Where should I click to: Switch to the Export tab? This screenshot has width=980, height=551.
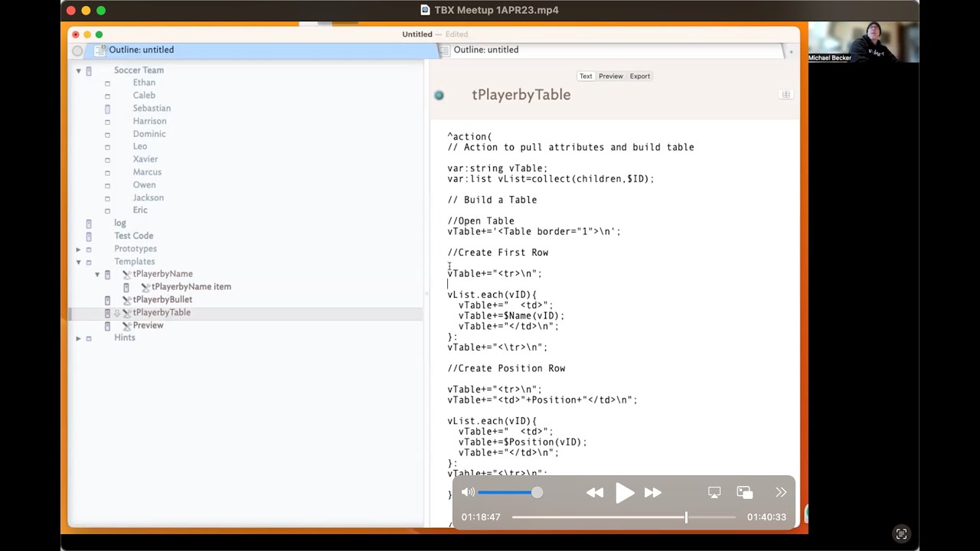click(x=640, y=76)
